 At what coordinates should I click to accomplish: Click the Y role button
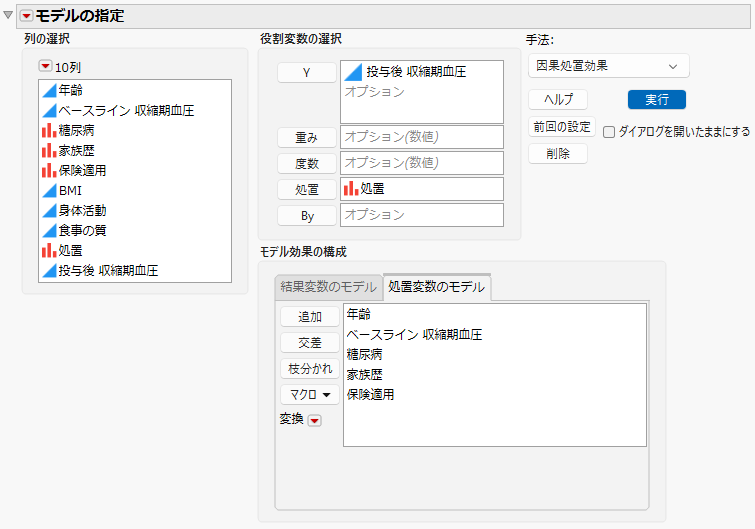point(307,73)
